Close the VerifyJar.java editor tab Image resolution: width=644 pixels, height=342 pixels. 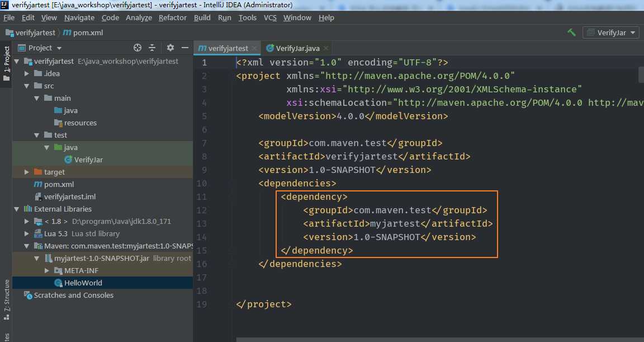tap(326, 48)
